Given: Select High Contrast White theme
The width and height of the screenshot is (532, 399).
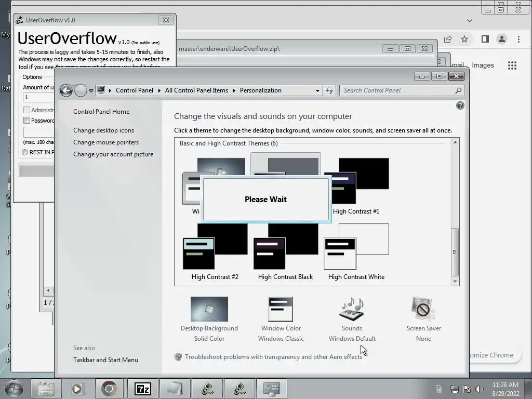Looking at the screenshot, I should pos(356,252).
